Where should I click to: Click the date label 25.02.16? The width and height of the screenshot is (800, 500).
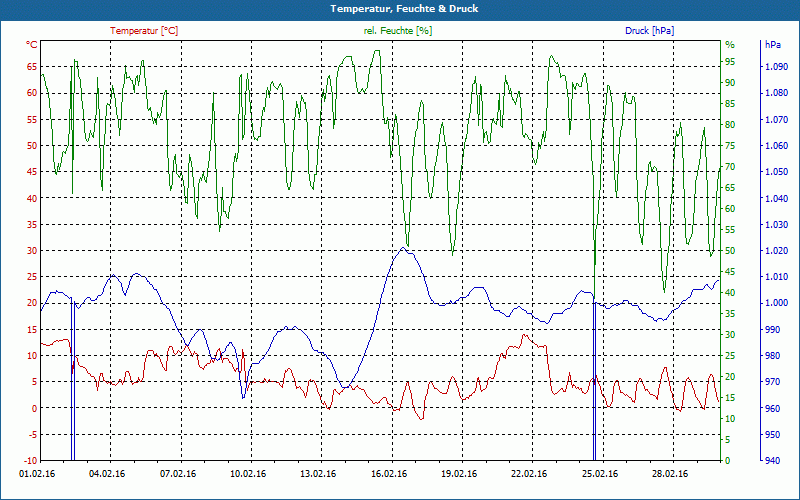pyautogui.click(x=600, y=474)
